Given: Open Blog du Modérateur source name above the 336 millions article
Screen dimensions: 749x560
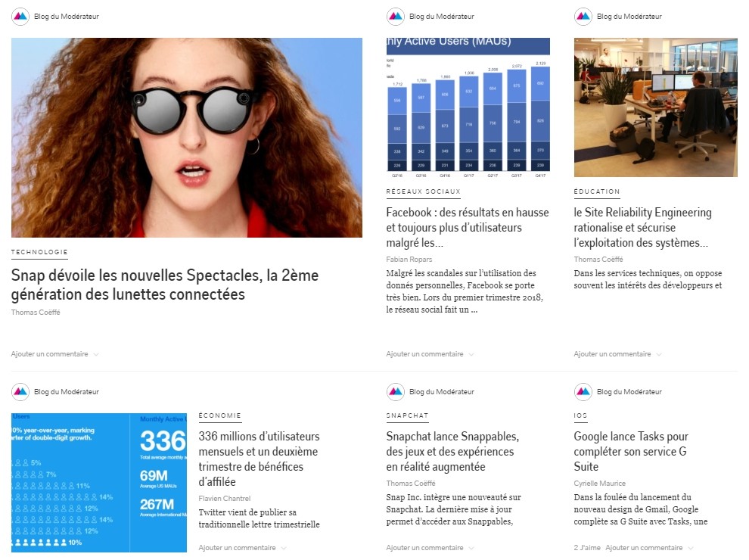Looking at the screenshot, I should tap(67, 392).
